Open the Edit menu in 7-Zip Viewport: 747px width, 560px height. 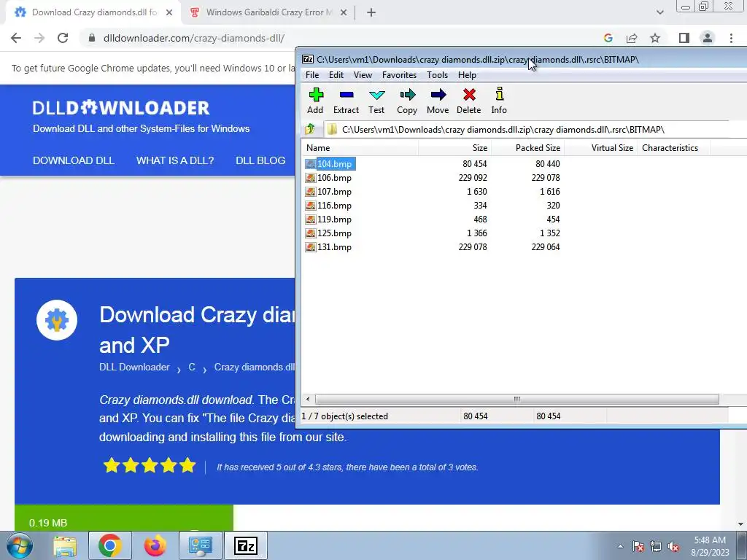click(336, 75)
